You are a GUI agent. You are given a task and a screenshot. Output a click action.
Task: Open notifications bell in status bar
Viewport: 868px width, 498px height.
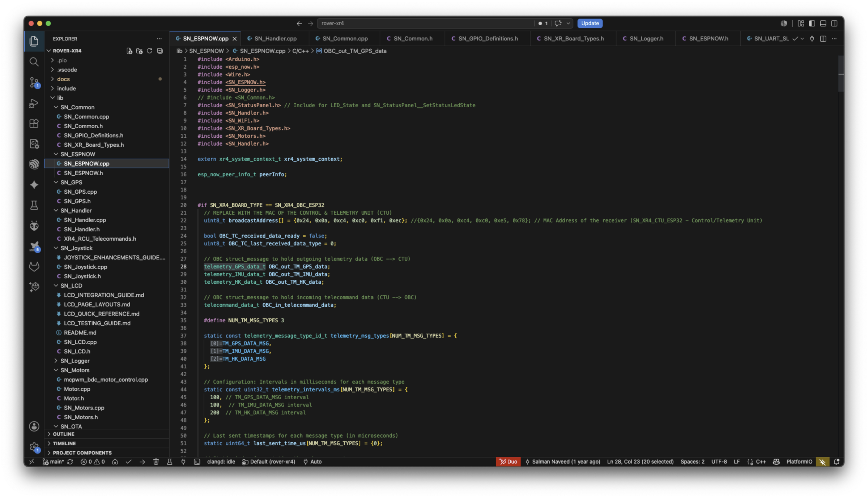(837, 461)
